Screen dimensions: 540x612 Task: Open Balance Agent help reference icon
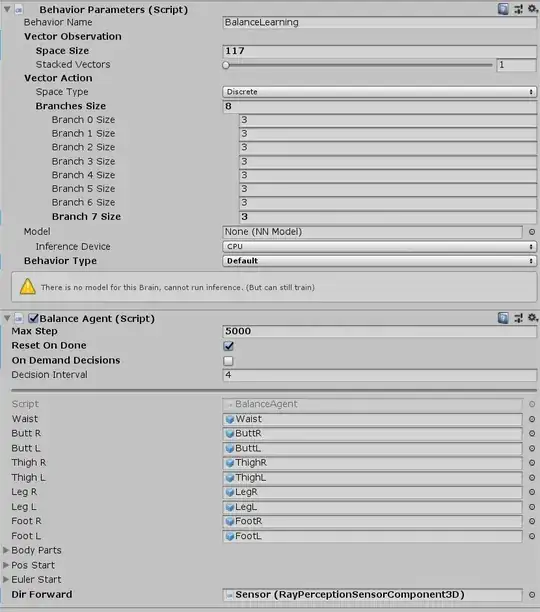click(x=503, y=318)
